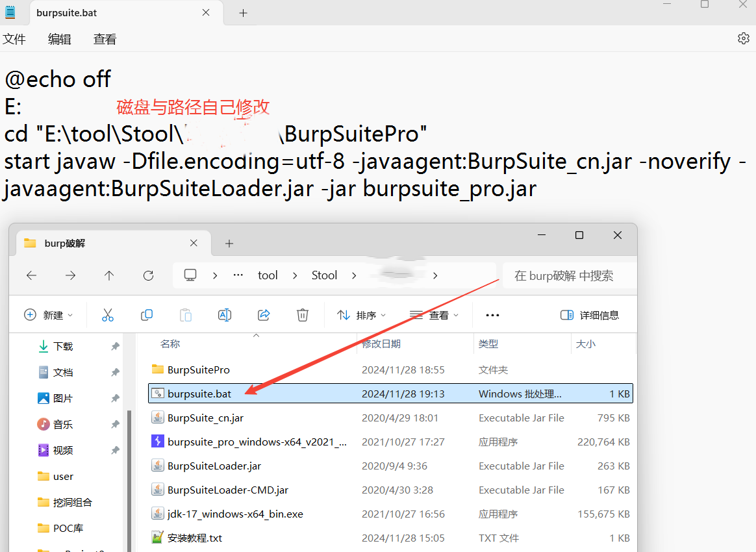The height and width of the screenshot is (552, 756).
Task: Add a new File Explorer tab
Action: (229, 244)
